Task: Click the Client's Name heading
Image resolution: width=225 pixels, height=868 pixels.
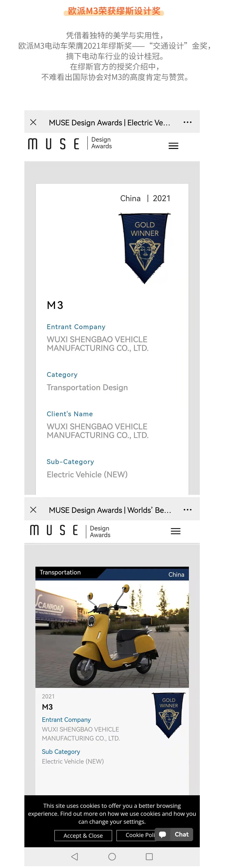Action: click(x=70, y=414)
